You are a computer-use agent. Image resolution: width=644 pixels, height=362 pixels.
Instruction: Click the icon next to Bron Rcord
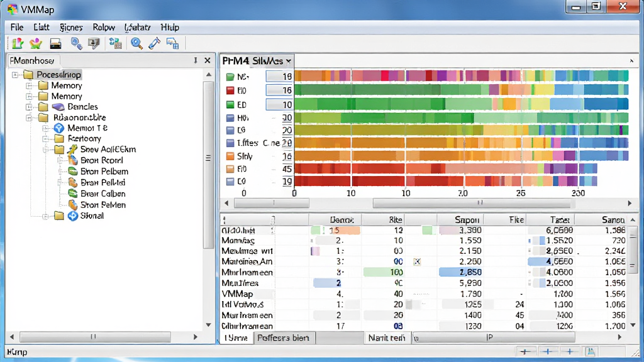(73, 160)
